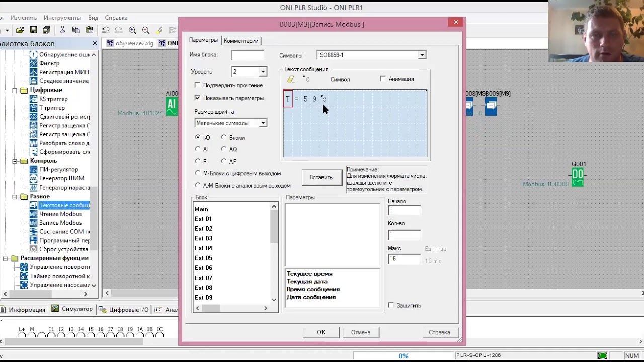Select ПИ-регулятор block in library
The image size is (644, 362).
click(58, 169)
